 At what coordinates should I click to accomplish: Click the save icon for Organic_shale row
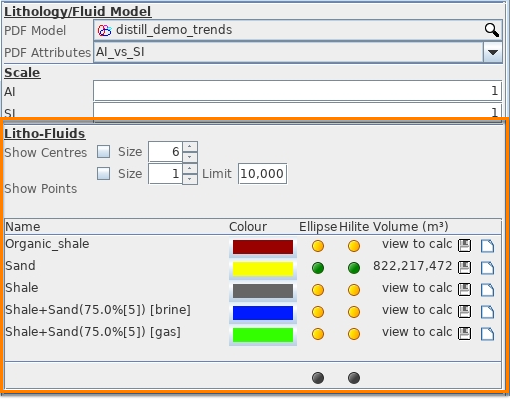[x=464, y=246]
